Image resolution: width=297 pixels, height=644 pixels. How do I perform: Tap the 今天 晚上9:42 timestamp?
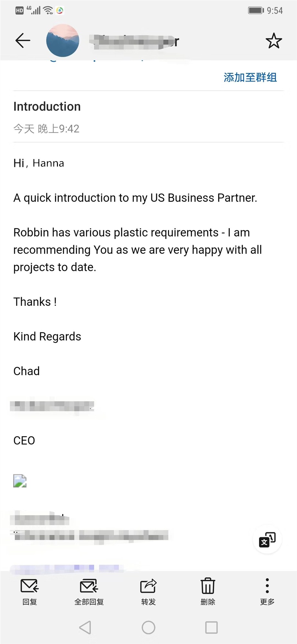(46, 129)
